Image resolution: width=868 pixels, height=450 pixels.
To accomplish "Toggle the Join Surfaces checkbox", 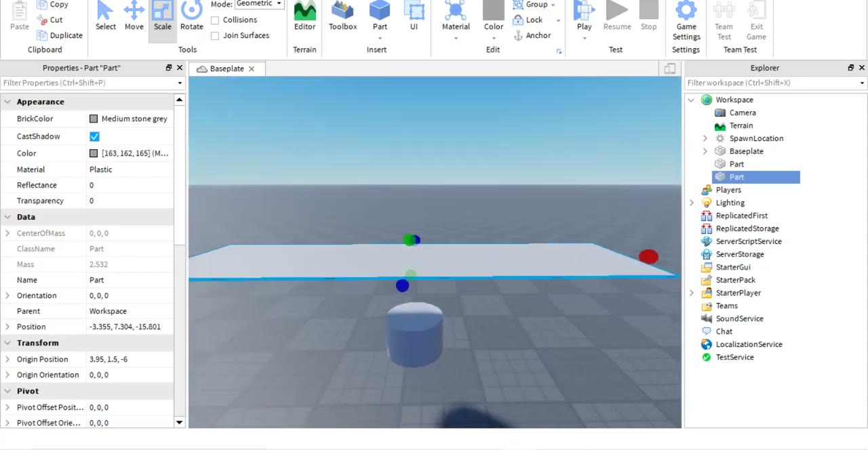I will click(x=215, y=36).
